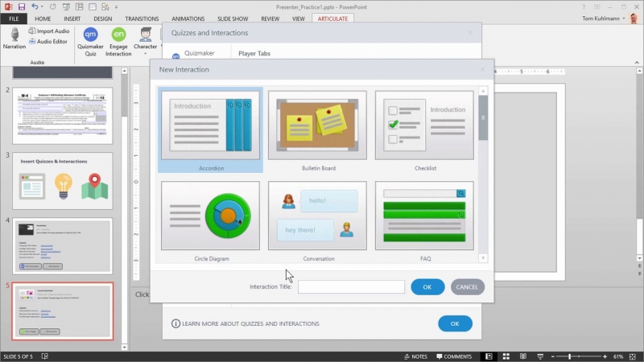Select the Circle Diagram interaction
This screenshot has height=362, width=644.
tap(210, 220)
